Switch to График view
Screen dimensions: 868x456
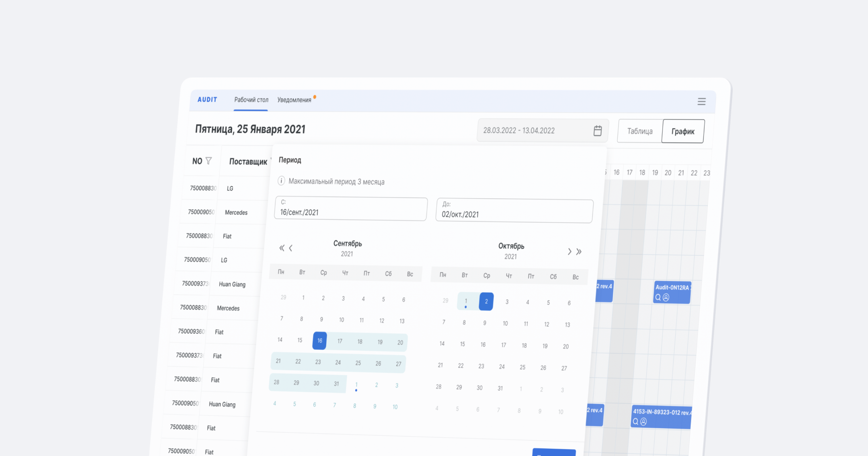pos(683,131)
